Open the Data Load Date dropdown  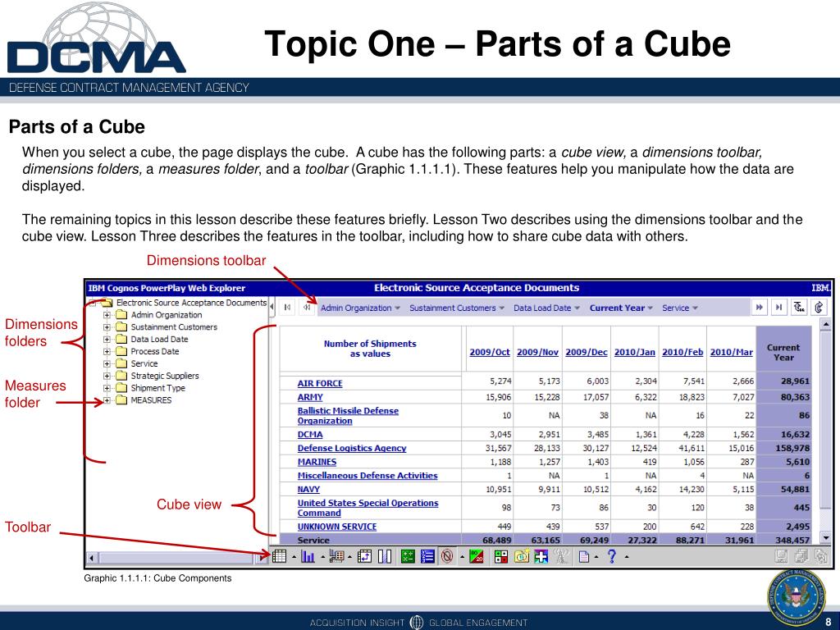click(x=577, y=308)
